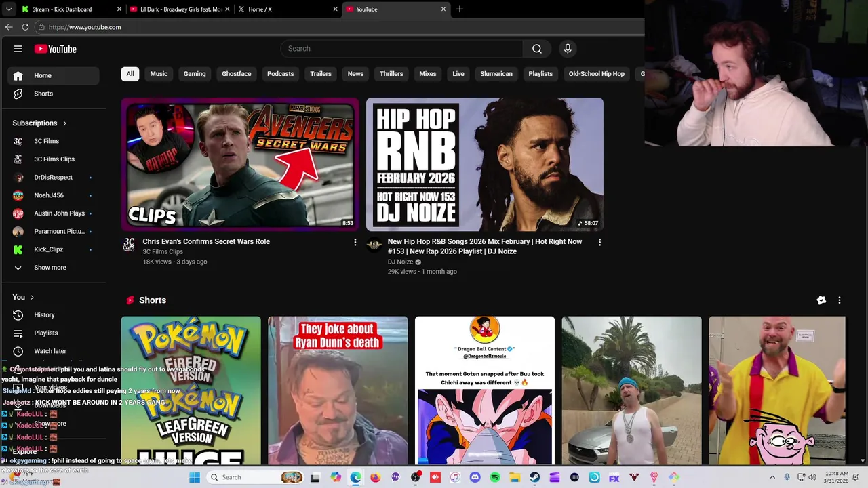This screenshot has height=488, width=868.
Task: Go back in the browser
Action: [9, 27]
